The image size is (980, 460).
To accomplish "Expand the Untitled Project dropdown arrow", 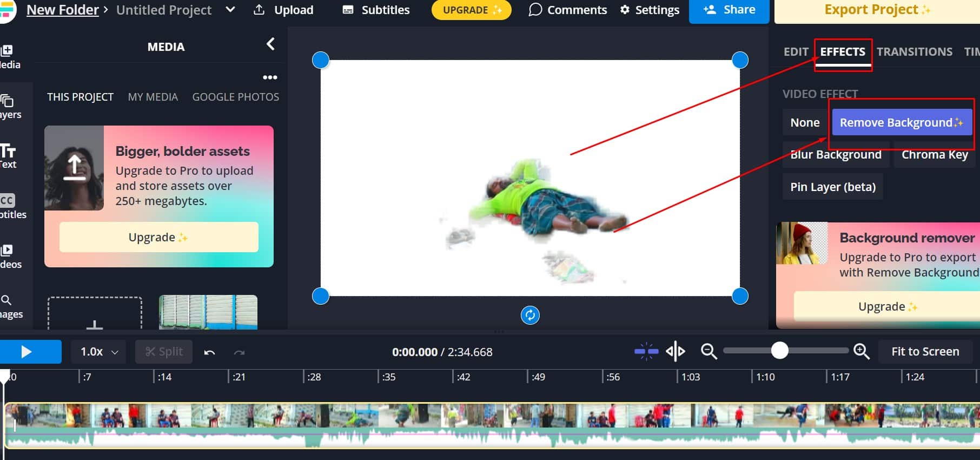I will [x=230, y=9].
